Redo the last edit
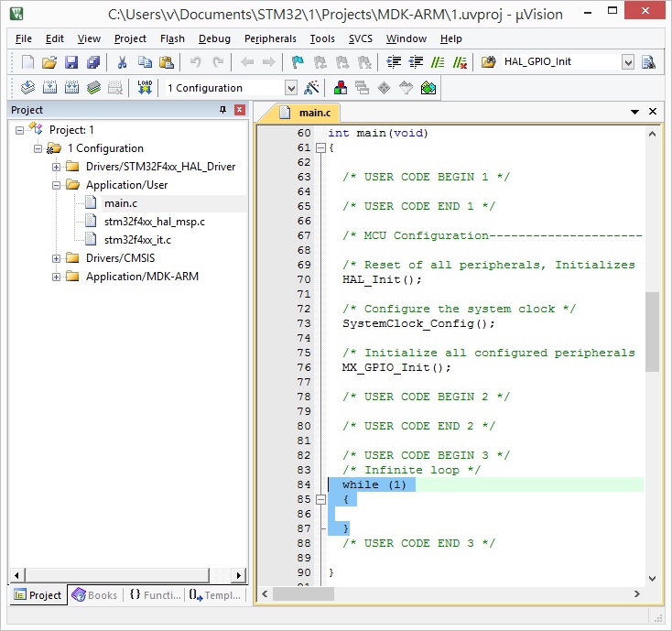672x631 pixels. coord(218,62)
